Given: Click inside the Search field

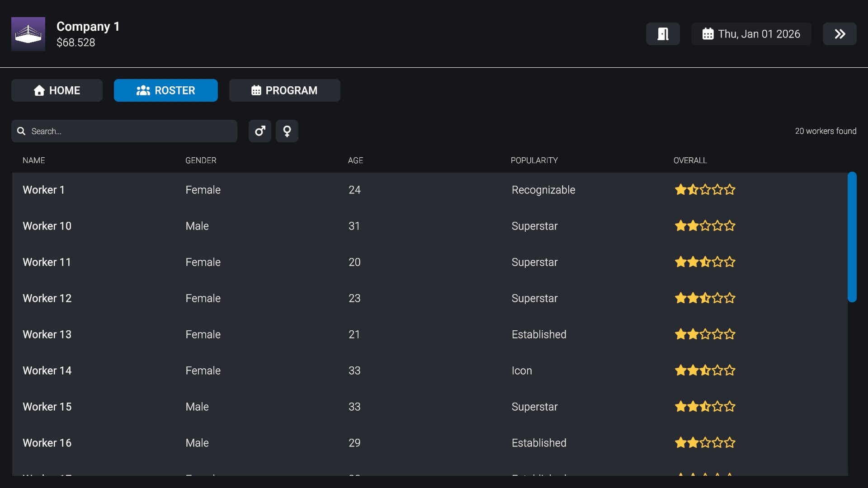Looking at the screenshot, I should [124, 131].
